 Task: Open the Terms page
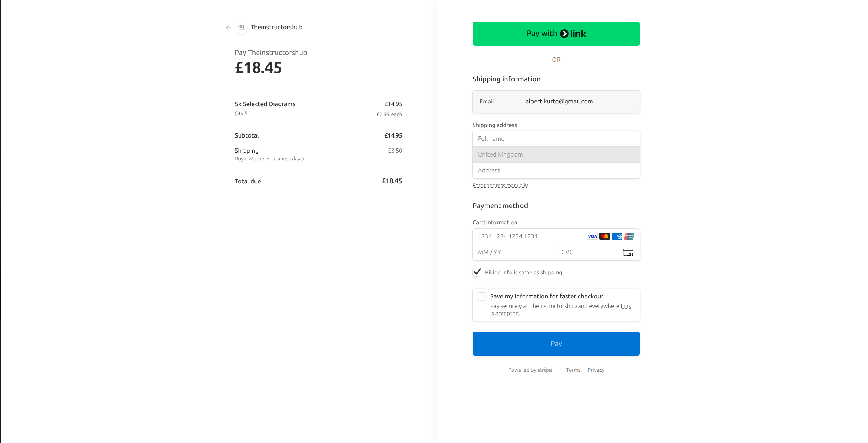click(x=573, y=370)
